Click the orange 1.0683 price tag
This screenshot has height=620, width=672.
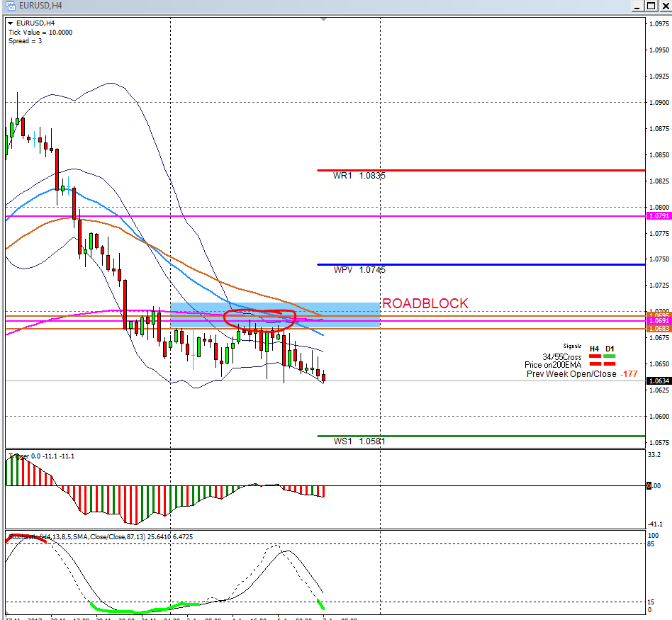(659, 329)
